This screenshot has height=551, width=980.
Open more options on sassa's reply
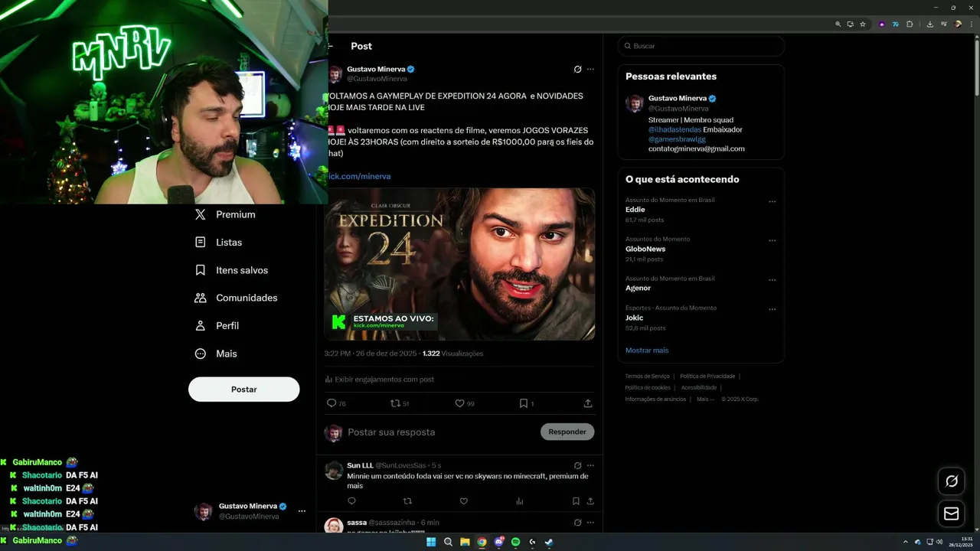590,522
